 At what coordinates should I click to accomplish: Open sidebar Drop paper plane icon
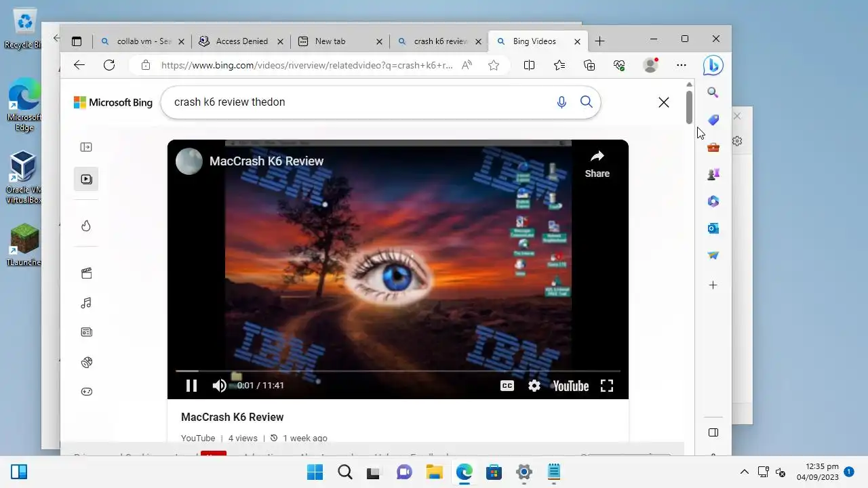coord(713,256)
